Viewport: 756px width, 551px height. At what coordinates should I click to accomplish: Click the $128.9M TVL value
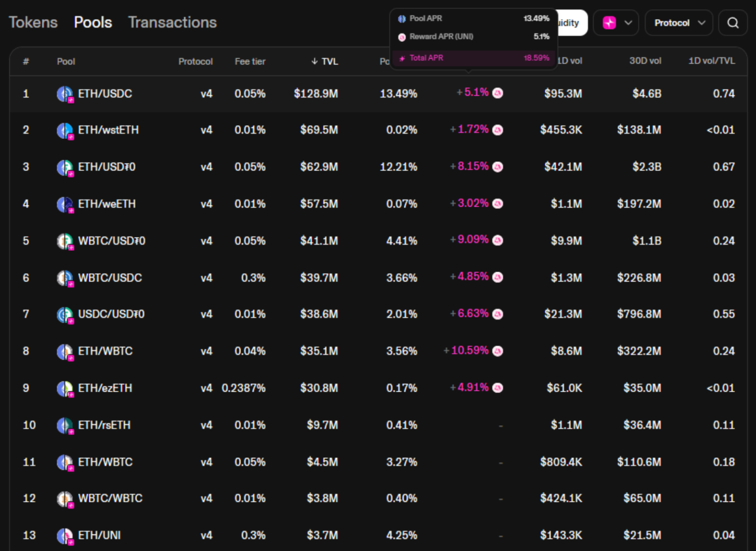(x=316, y=94)
